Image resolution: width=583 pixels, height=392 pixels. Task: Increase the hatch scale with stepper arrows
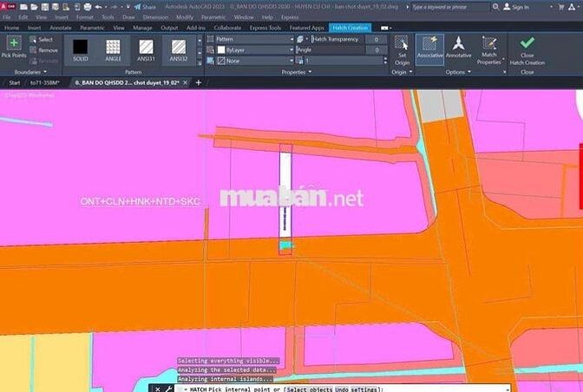coord(385,59)
